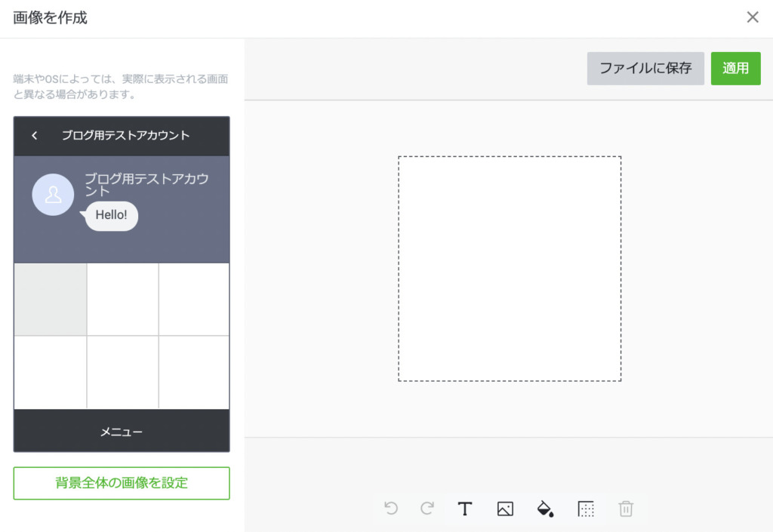The height and width of the screenshot is (532, 773).
Task: Choose the paint bucket fill tool
Action: pos(545,509)
